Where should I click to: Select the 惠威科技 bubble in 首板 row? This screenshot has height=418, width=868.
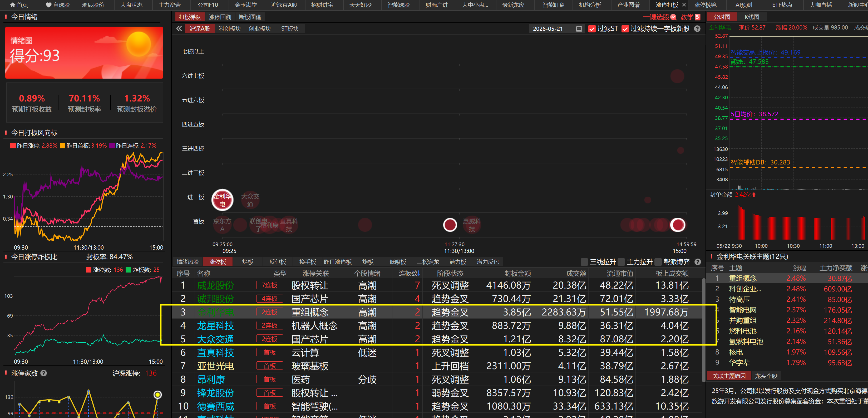pos(472,225)
